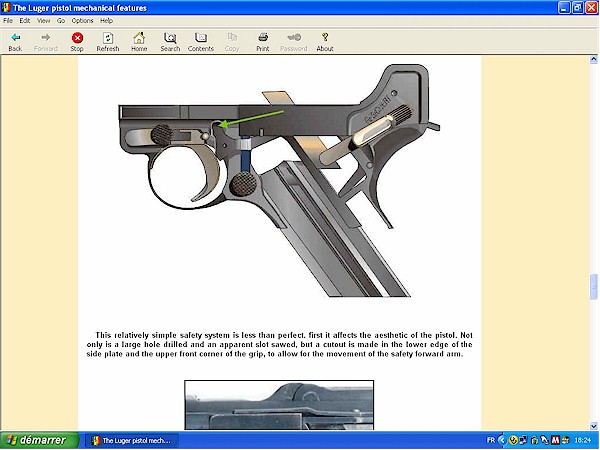Click the scrollbar up arrow

click(593, 59)
